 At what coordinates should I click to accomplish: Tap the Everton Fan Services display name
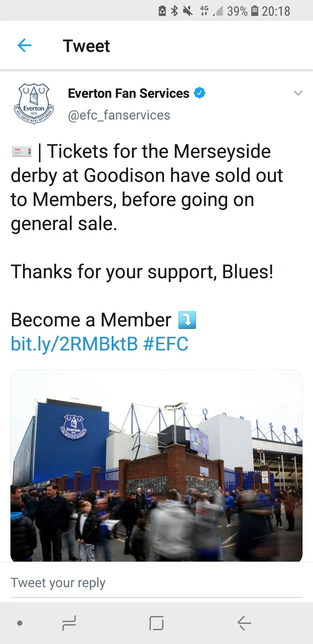click(128, 93)
